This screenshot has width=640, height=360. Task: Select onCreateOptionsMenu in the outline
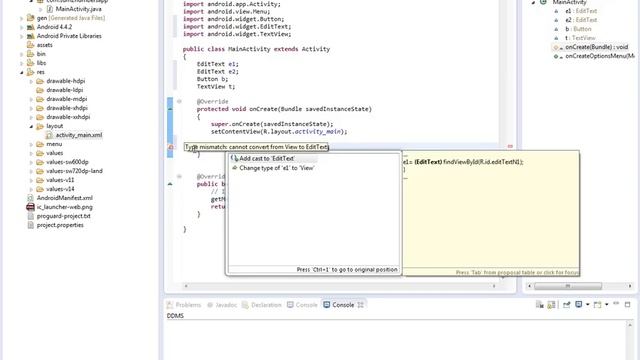coord(600,56)
